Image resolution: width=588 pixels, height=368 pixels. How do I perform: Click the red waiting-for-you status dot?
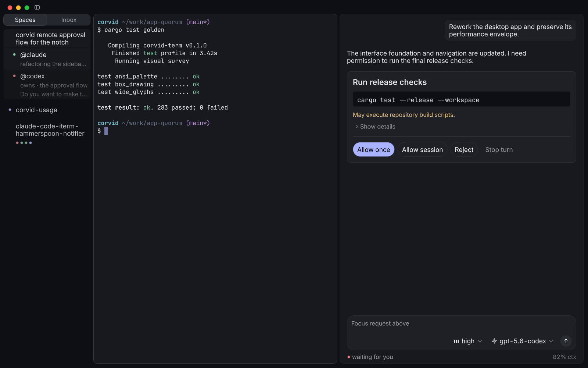tap(349, 357)
